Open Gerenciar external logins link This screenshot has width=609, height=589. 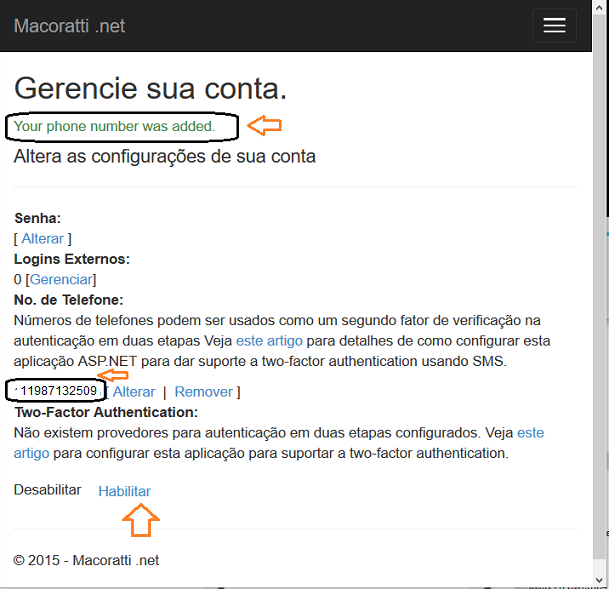[61, 280]
